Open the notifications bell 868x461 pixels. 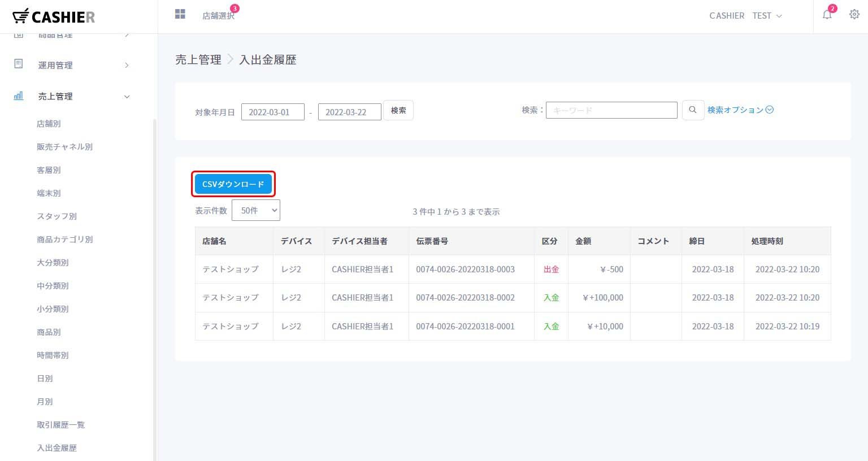(x=827, y=15)
